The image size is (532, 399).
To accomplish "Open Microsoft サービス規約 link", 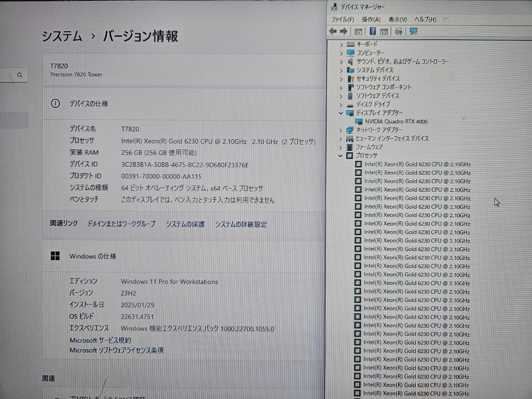I will point(100,340).
